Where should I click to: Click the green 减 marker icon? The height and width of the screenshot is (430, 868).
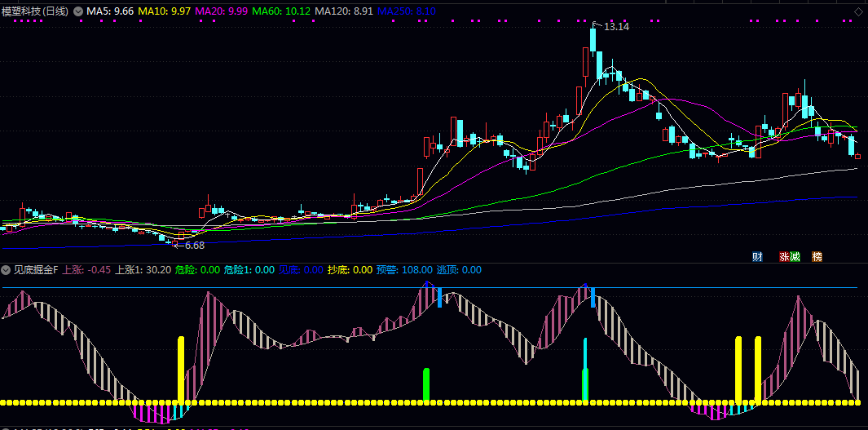795,256
